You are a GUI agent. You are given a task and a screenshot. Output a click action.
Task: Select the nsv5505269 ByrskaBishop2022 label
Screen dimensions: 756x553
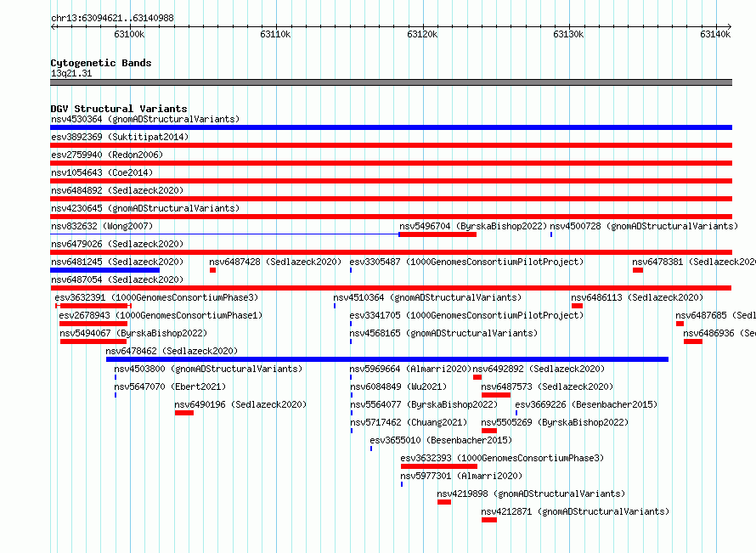pos(555,422)
